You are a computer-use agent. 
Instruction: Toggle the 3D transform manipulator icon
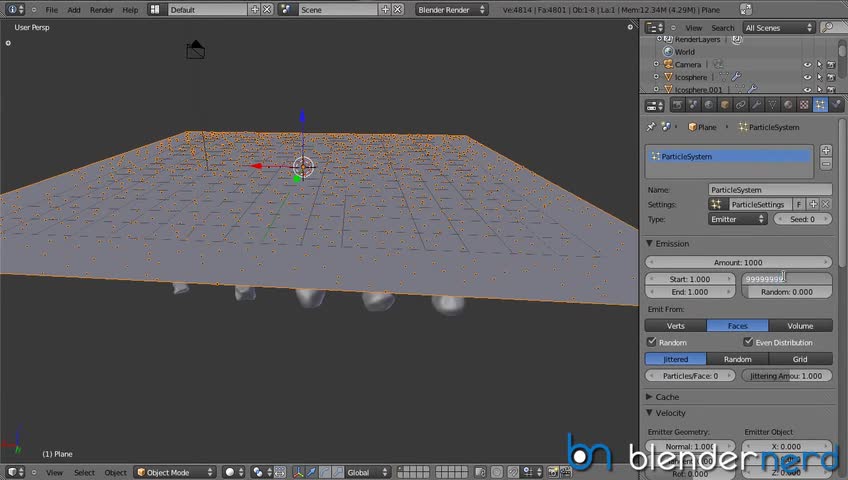click(298, 472)
